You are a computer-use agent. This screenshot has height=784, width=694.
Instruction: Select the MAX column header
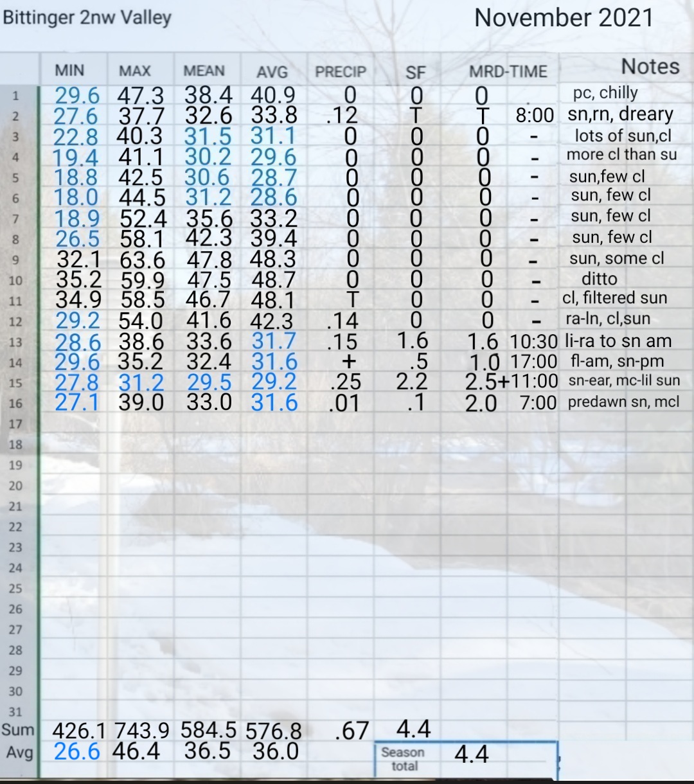(x=135, y=71)
